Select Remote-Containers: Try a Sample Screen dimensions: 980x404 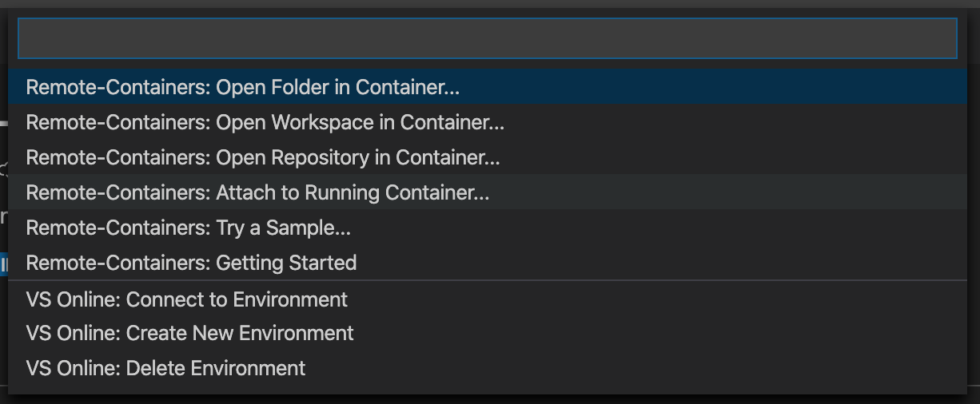(188, 228)
